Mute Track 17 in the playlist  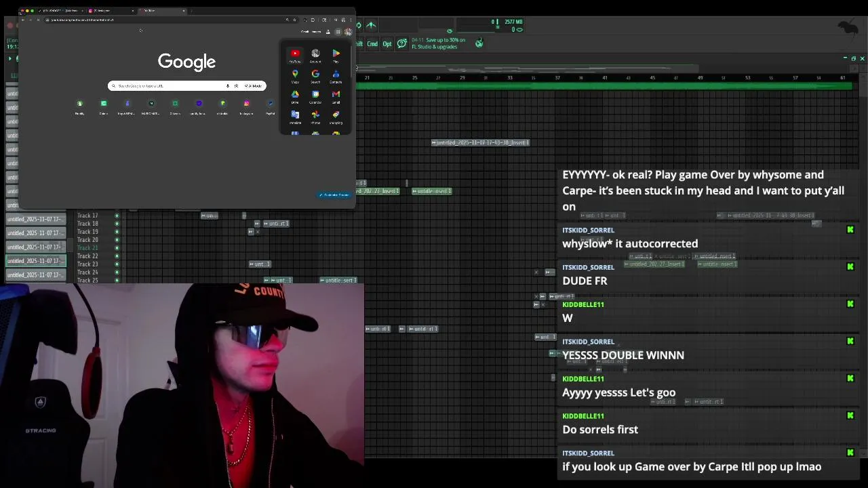coord(117,216)
